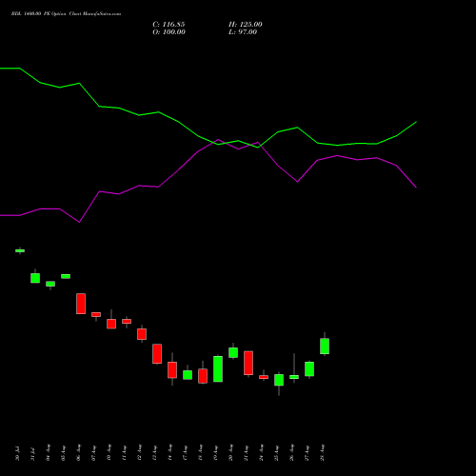
Task: Select the 17 Aug date label
Action: coord(185,452)
